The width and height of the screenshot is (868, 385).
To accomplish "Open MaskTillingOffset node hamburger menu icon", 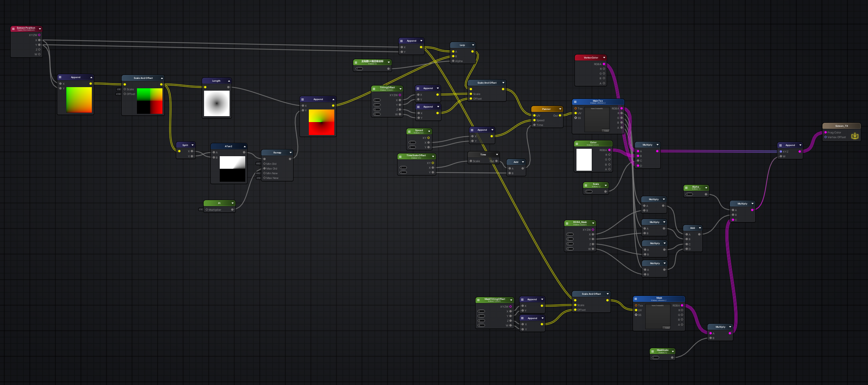I will (x=478, y=300).
